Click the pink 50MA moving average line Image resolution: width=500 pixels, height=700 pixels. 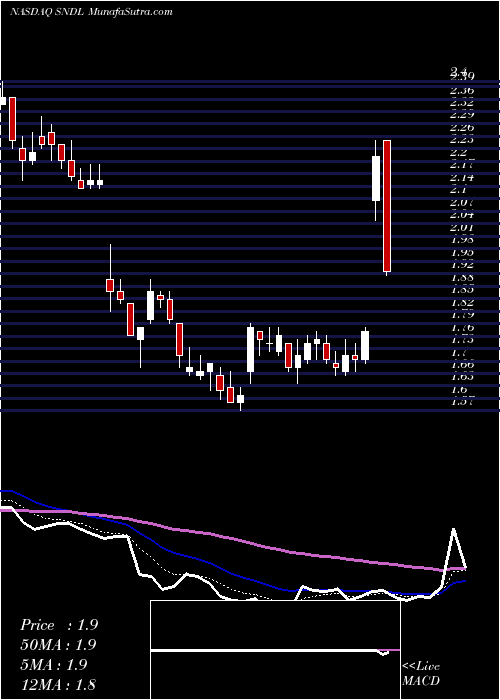point(232,537)
